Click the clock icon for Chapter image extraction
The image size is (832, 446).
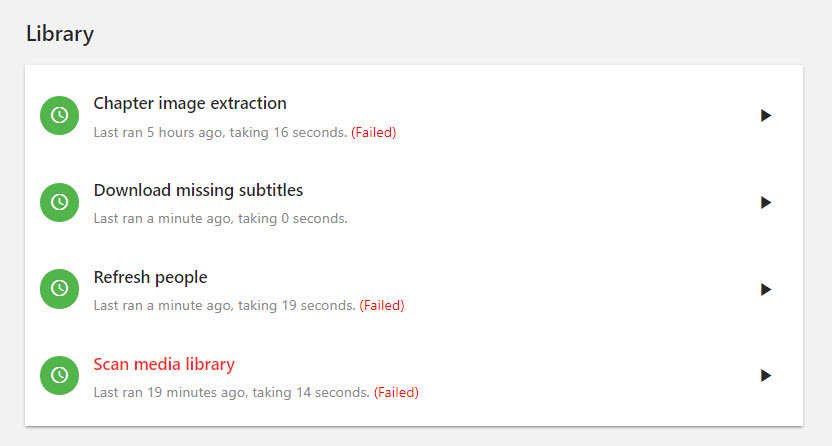pos(59,115)
